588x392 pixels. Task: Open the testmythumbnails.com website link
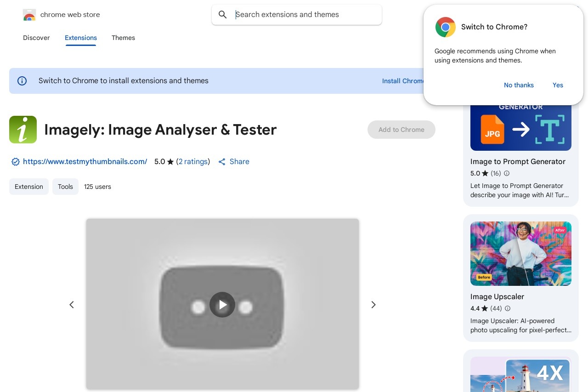point(85,162)
